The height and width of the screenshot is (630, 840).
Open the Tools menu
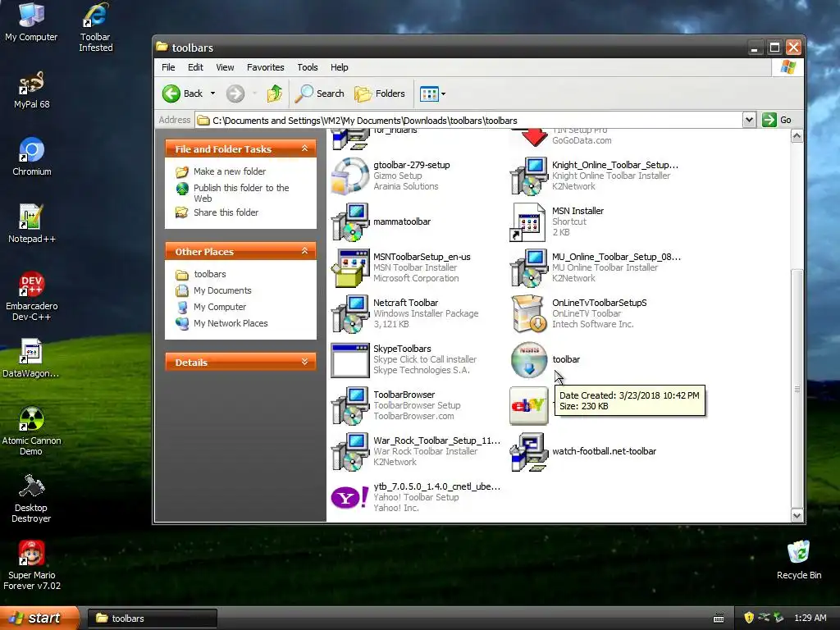[308, 67]
